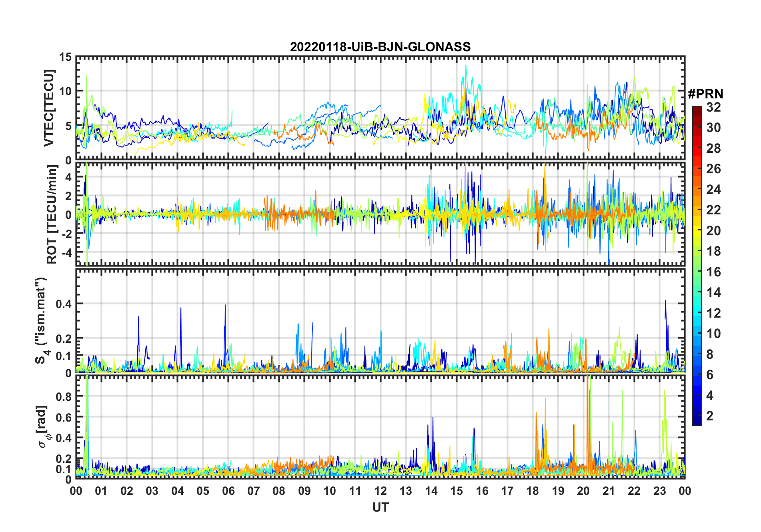Click VTEC y-axis tick label 10

coord(65,91)
